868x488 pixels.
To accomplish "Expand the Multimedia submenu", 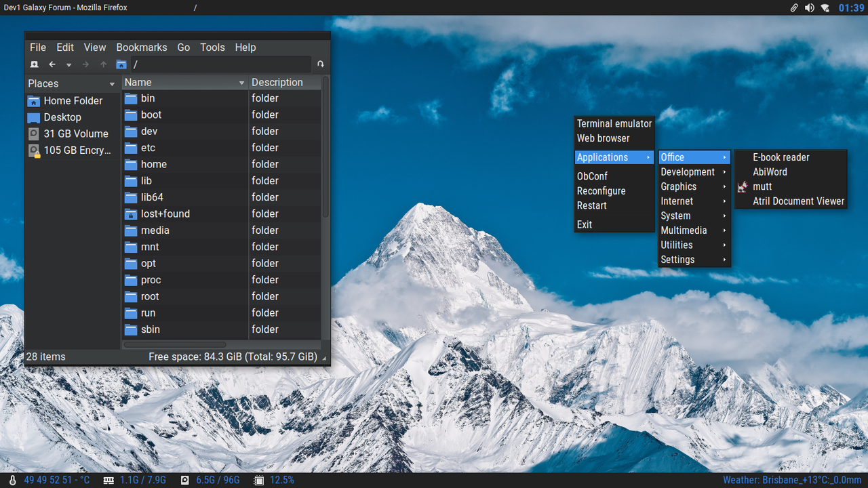I will tap(694, 230).
